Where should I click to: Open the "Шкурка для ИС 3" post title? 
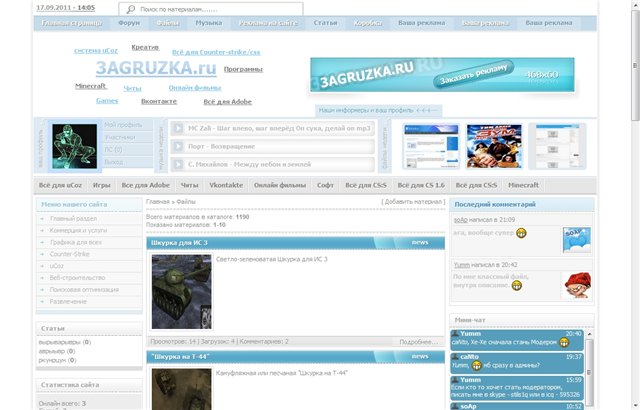pos(179,243)
